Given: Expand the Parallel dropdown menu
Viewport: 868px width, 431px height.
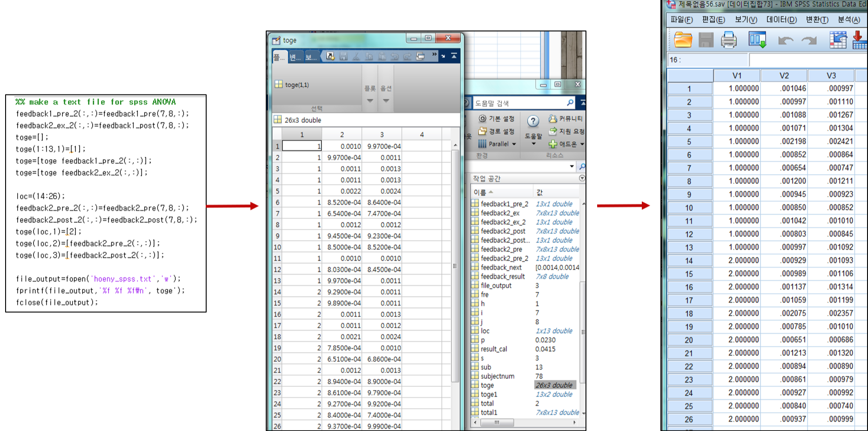Looking at the screenshot, I should [514, 144].
